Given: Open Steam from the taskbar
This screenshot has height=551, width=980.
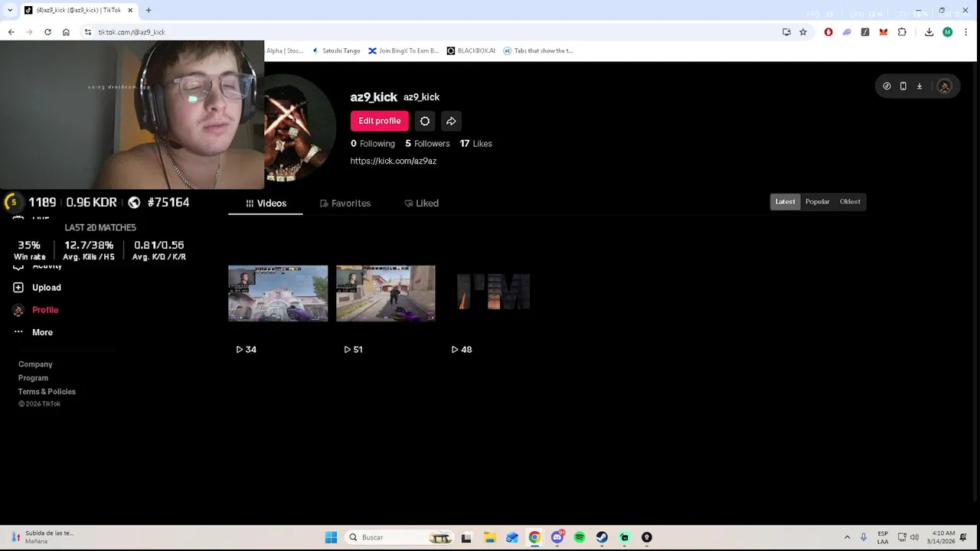Looking at the screenshot, I should [x=602, y=537].
